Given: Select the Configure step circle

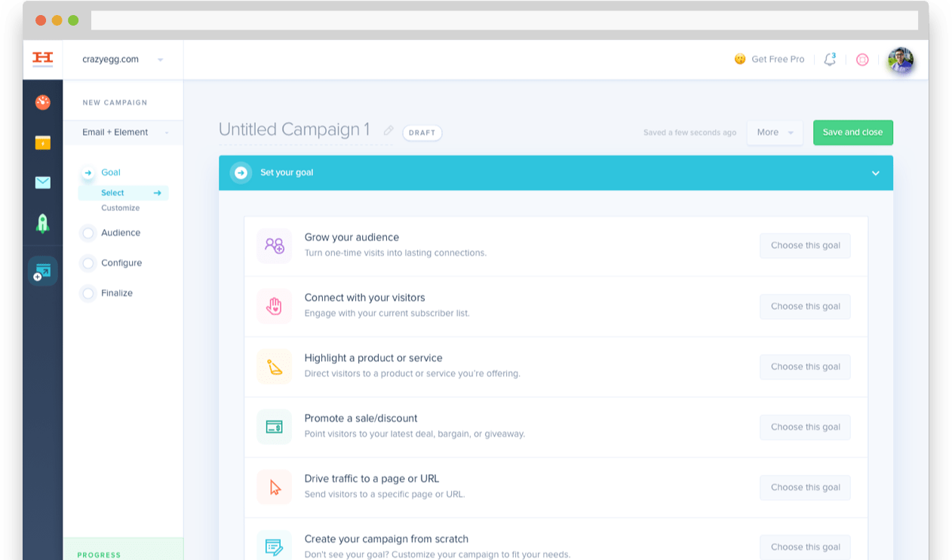Looking at the screenshot, I should tap(88, 263).
